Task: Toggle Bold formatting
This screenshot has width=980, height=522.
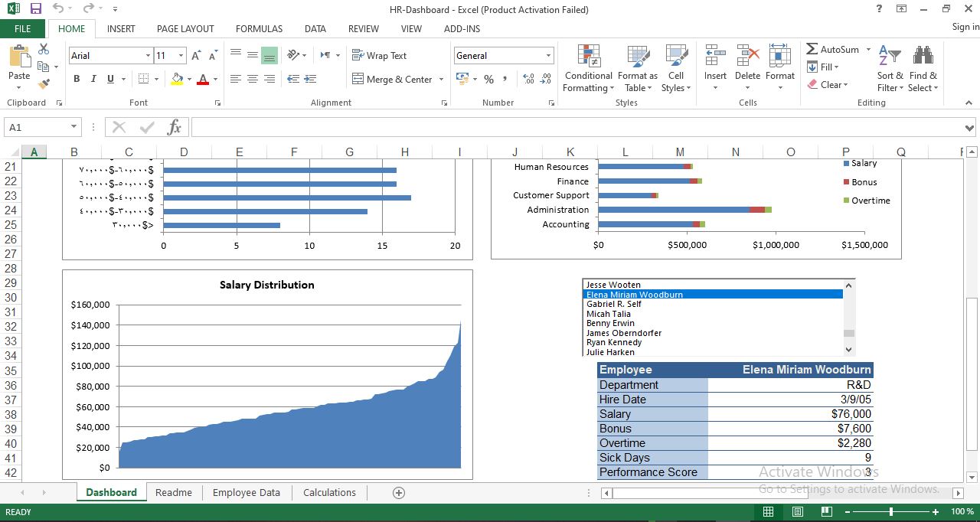Action: point(76,79)
